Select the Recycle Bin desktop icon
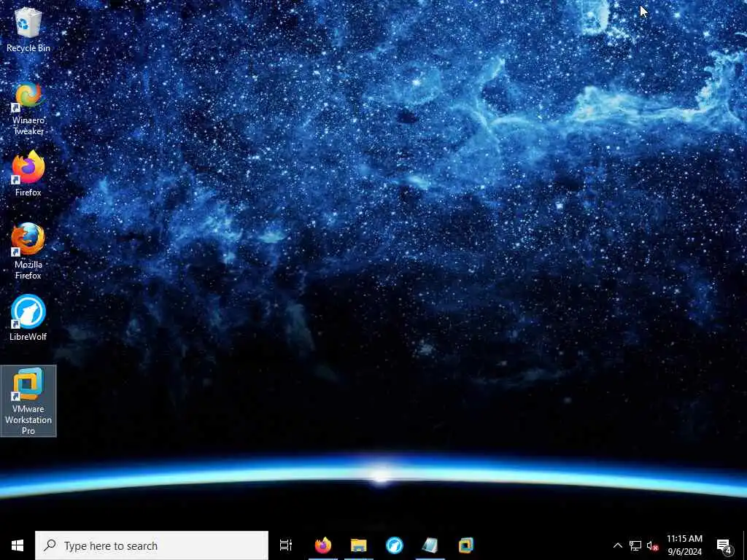747x560 pixels. [x=28, y=29]
